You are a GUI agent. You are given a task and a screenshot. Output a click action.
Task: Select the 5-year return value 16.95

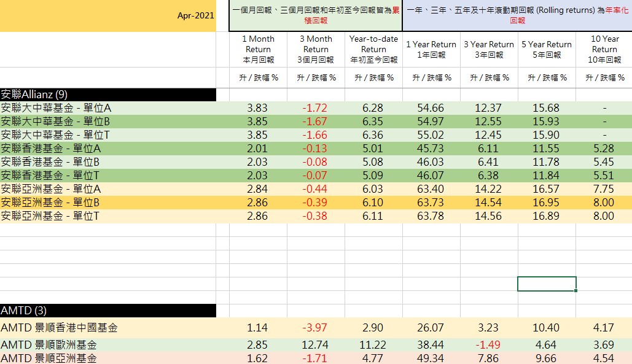(546, 203)
